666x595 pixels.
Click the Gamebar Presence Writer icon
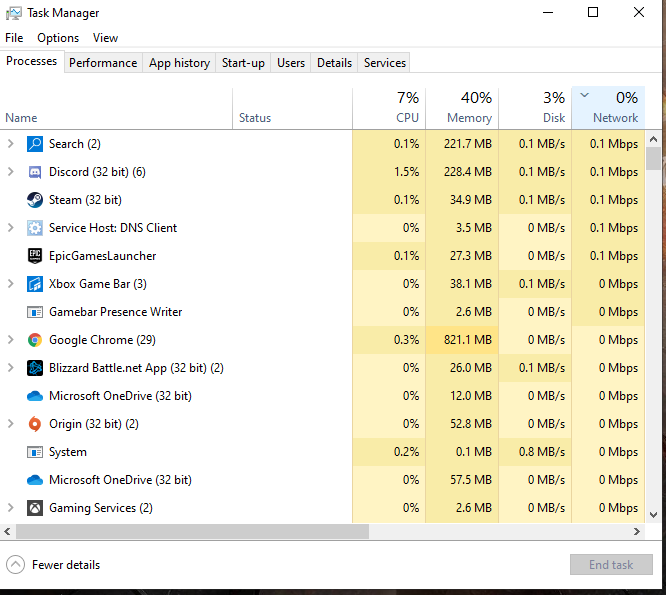pyautogui.click(x=35, y=312)
